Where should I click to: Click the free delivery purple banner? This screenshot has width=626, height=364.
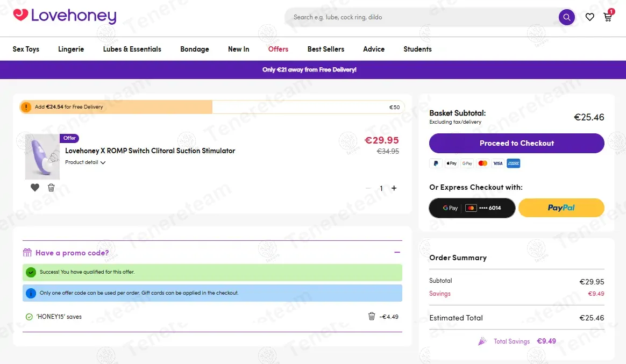tap(313, 69)
